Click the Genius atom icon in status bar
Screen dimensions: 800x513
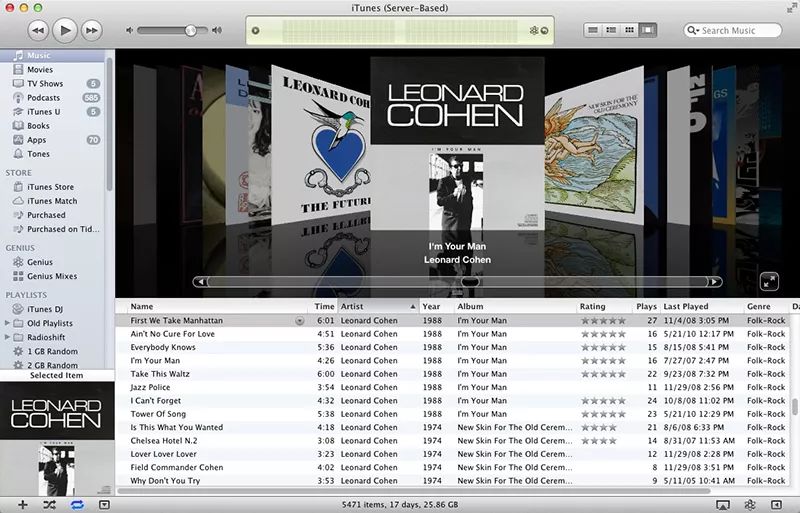[750, 505]
